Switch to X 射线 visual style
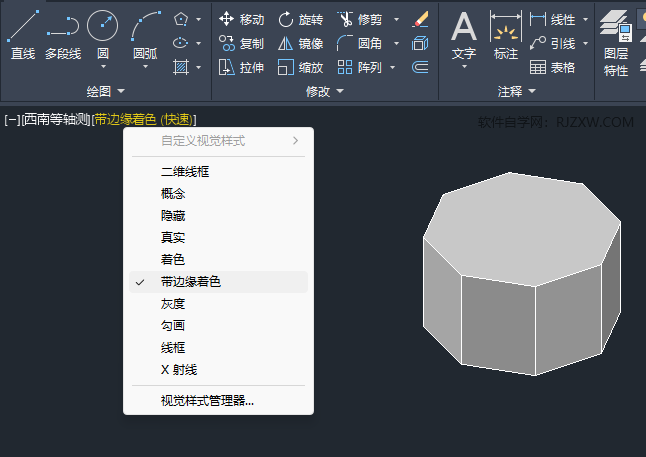This screenshot has width=646, height=457. (178, 370)
